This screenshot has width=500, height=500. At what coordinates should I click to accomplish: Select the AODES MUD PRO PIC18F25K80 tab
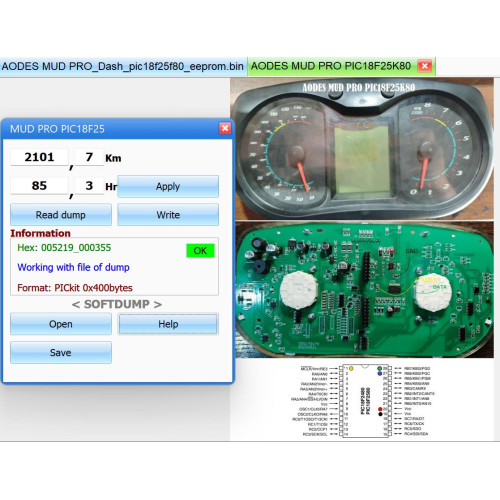[x=331, y=66]
